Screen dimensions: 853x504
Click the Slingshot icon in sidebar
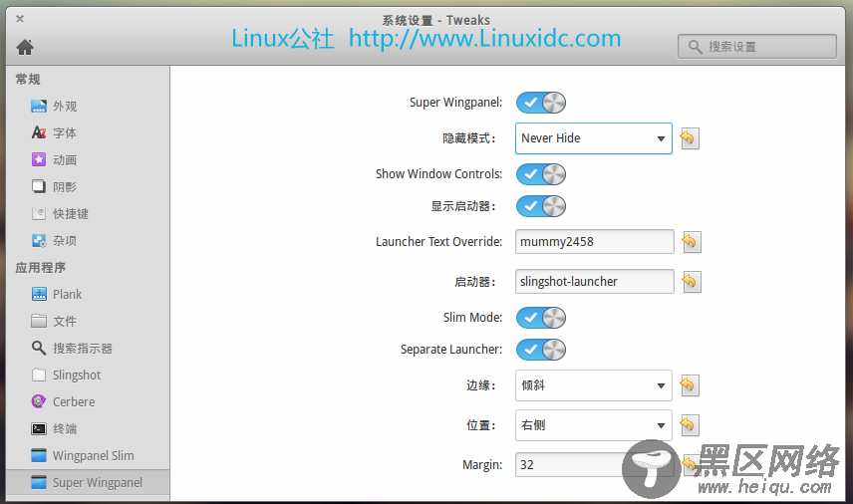(39, 375)
